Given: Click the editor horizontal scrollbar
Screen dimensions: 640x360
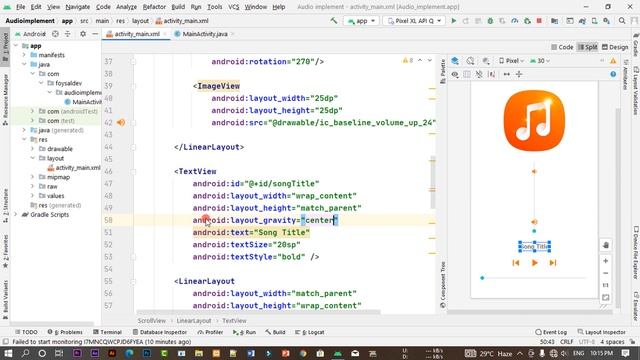Looking at the screenshot, I should click(x=258, y=312).
